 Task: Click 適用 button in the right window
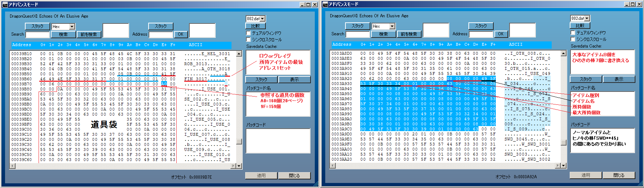click(x=586, y=175)
